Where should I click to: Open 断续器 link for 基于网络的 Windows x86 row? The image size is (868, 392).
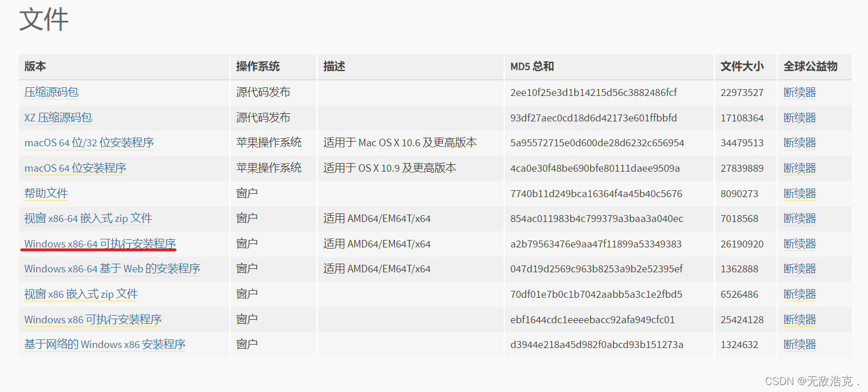click(800, 344)
